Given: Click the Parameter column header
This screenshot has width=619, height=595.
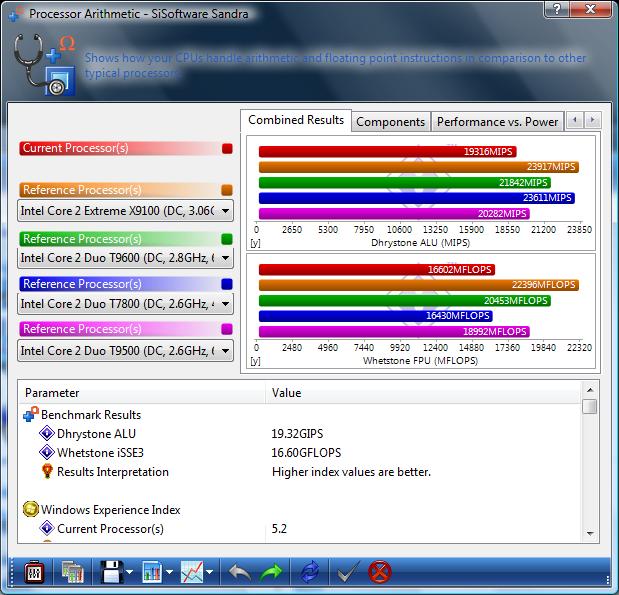Looking at the screenshot, I should click(142, 393).
